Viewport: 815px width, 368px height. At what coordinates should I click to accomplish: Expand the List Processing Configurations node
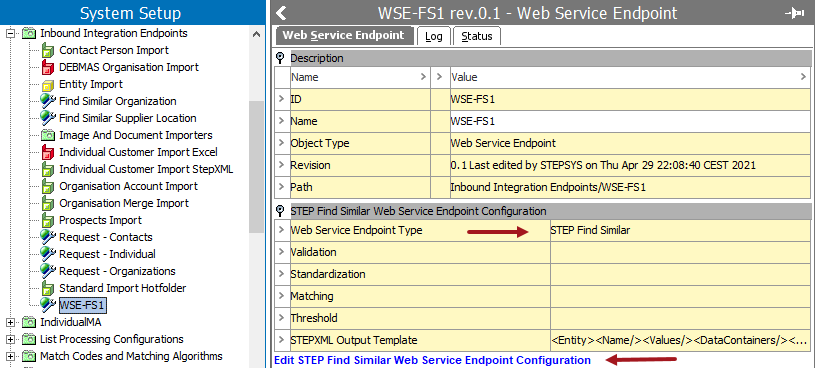click(x=10, y=339)
